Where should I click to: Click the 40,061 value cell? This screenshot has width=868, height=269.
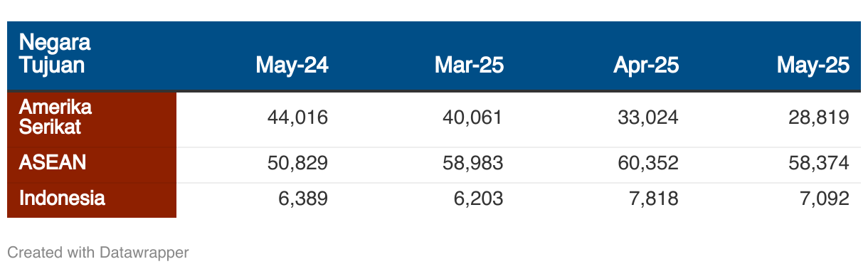[473, 117]
